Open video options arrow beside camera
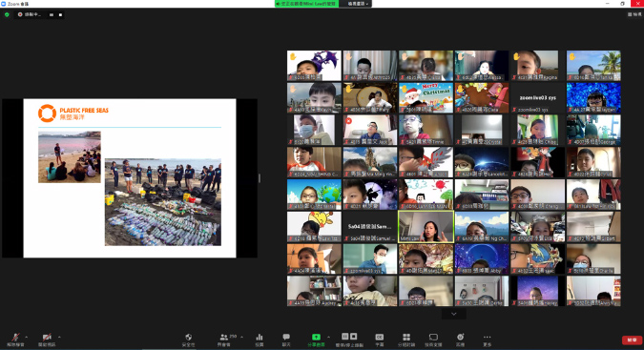 59,337
